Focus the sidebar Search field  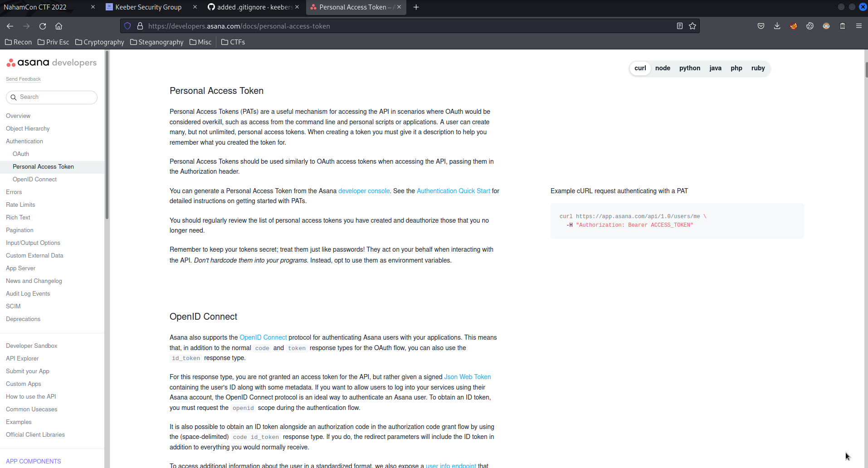point(52,97)
